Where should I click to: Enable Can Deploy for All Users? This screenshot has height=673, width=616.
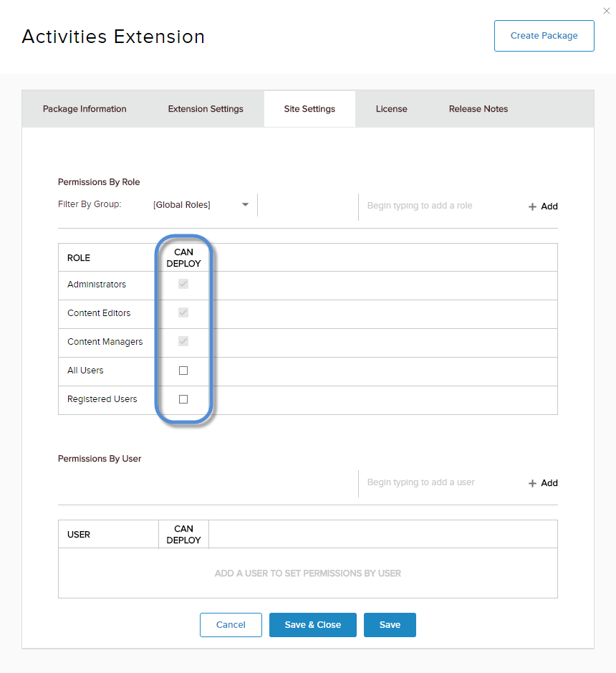click(x=183, y=371)
